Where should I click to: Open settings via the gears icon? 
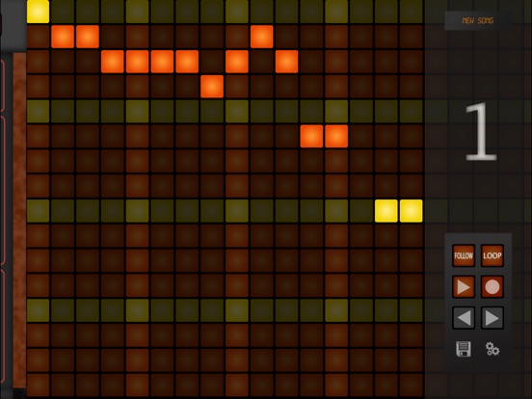[492, 349]
